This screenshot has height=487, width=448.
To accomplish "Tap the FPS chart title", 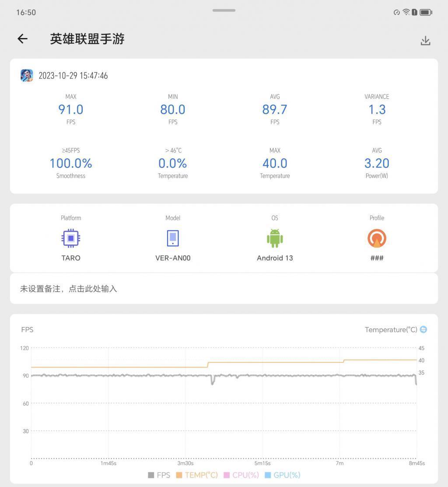I will tap(27, 330).
